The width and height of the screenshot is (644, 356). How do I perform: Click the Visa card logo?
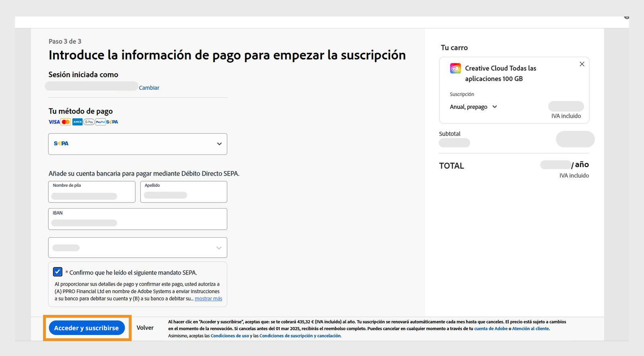(x=54, y=122)
